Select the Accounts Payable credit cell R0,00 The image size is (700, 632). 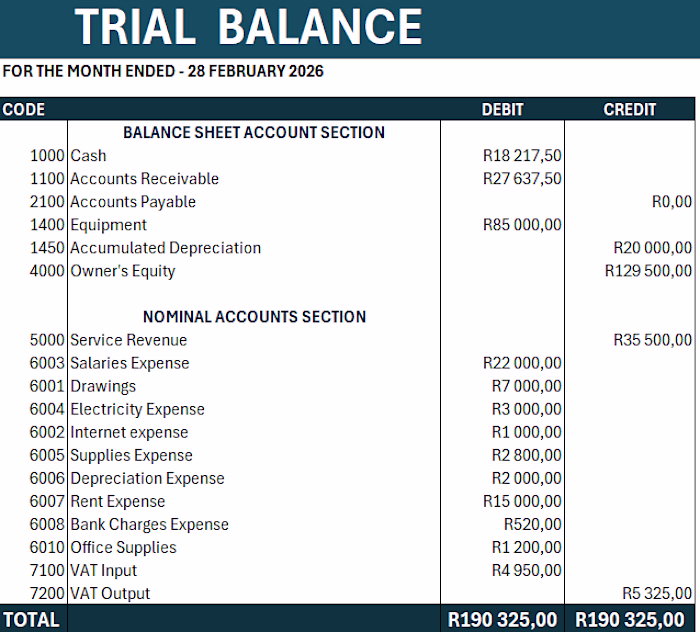[671, 202]
